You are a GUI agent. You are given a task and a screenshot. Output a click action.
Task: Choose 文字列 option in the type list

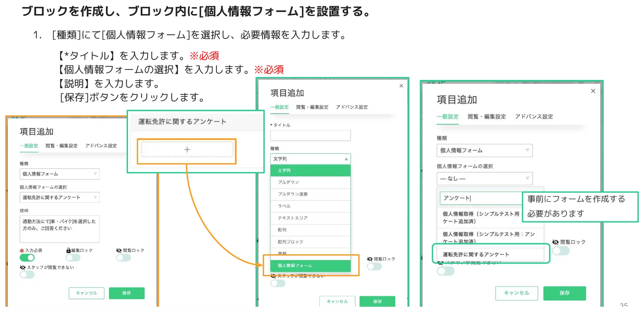pos(310,171)
